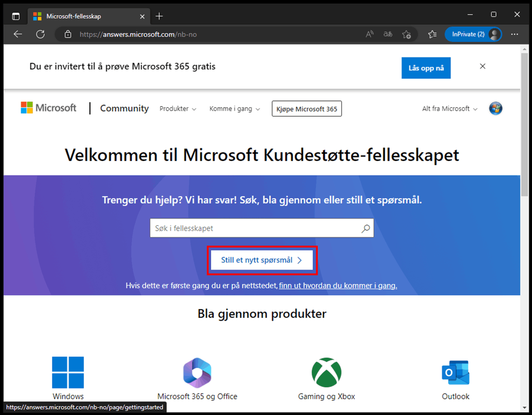Click Velkommen til Microsoft Kundestøtte-fellesskapet heading

coord(262,155)
